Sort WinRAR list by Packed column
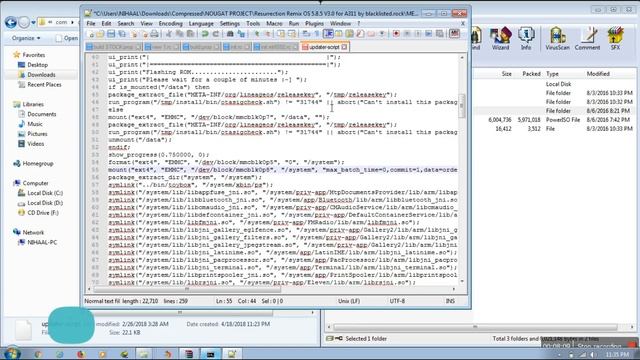 pos(531,74)
